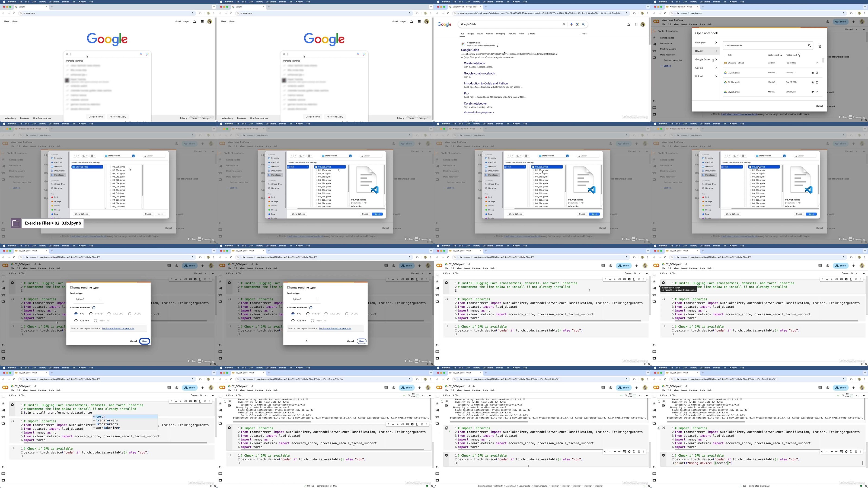In Executing (23s) frame, open Variables {x} sidebar icon

click(437, 410)
